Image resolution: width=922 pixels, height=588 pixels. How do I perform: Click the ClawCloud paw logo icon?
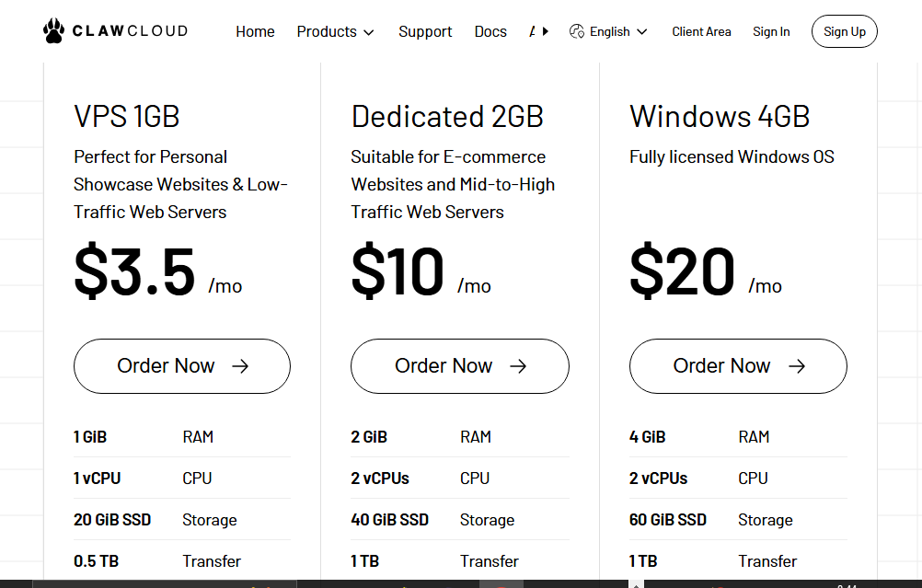(53, 31)
